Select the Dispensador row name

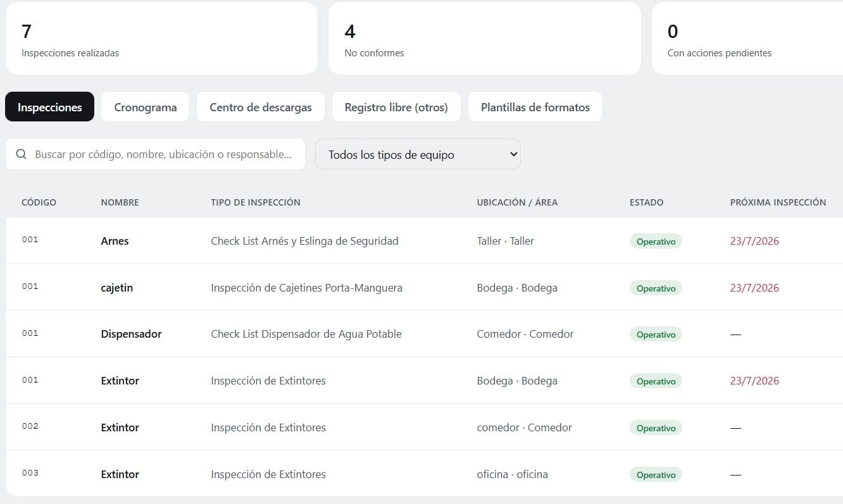[x=131, y=334]
